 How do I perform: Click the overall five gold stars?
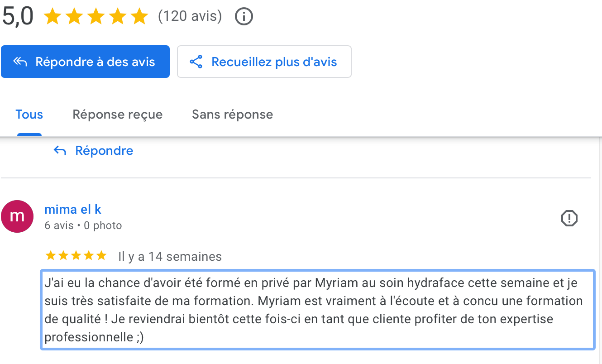(x=96, y=17)
